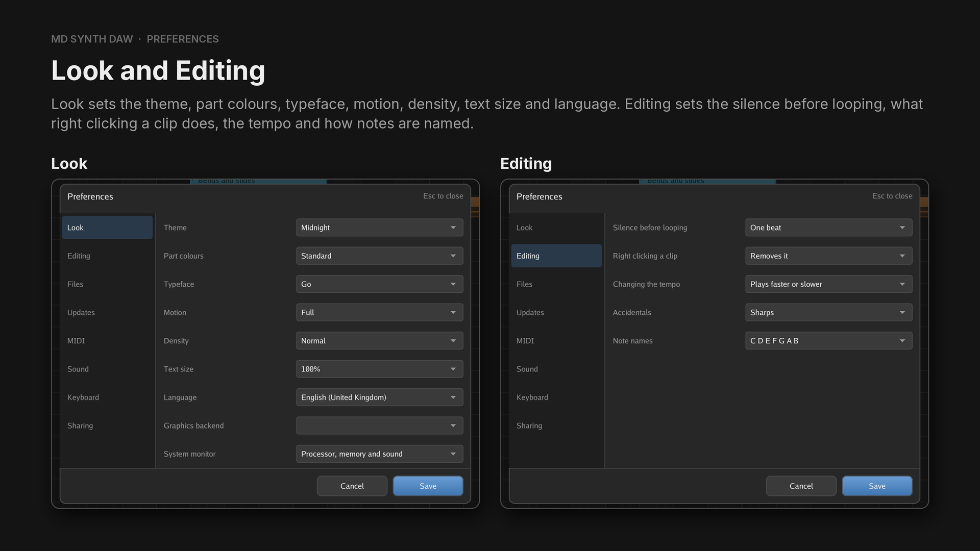980x551 pixels.
Task: Click Esc to close text in Look dialog
Action: 443,196
